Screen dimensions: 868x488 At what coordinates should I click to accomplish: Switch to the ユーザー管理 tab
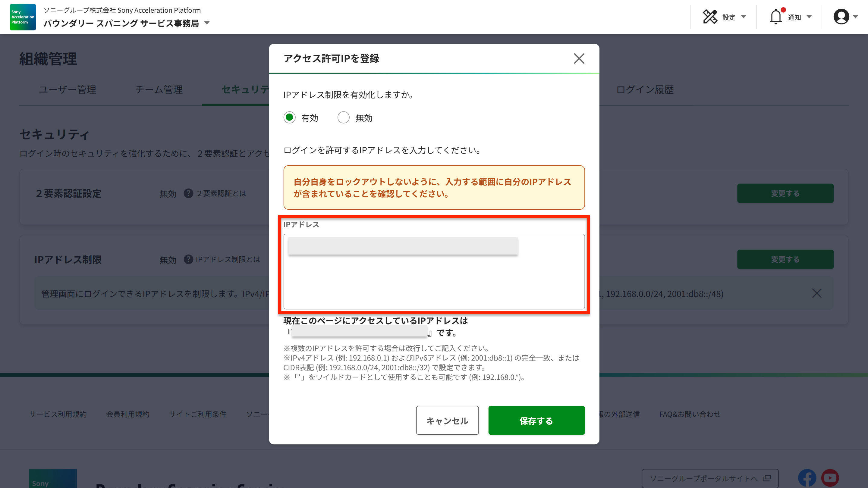pyautogui.click(x=68, y=90)
